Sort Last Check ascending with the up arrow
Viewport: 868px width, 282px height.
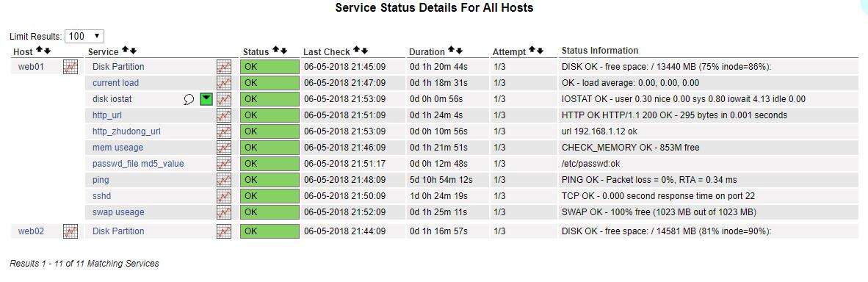pos(356,51)
